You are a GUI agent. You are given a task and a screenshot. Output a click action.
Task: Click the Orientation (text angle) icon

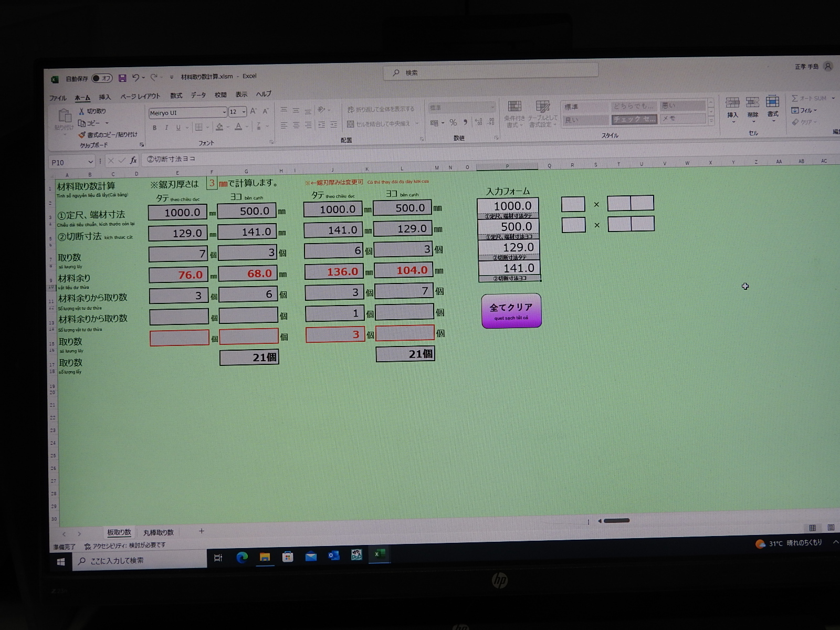click(x=322, y=110)
